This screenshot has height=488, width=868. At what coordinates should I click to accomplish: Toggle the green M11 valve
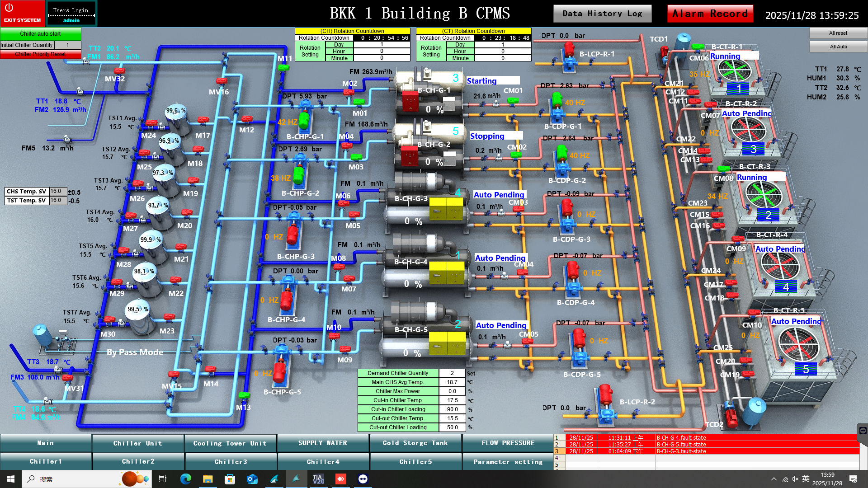(x=283, y=67)
